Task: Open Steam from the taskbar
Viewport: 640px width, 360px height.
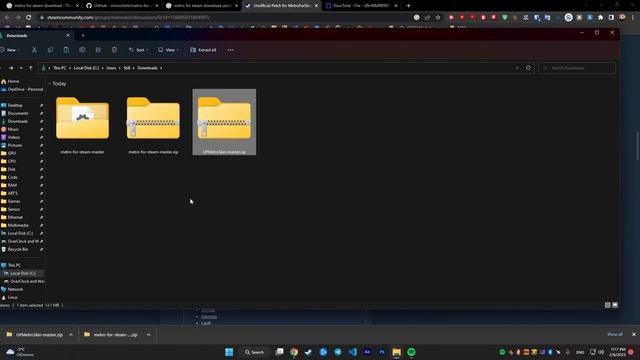Action: (x=308, y=352)
